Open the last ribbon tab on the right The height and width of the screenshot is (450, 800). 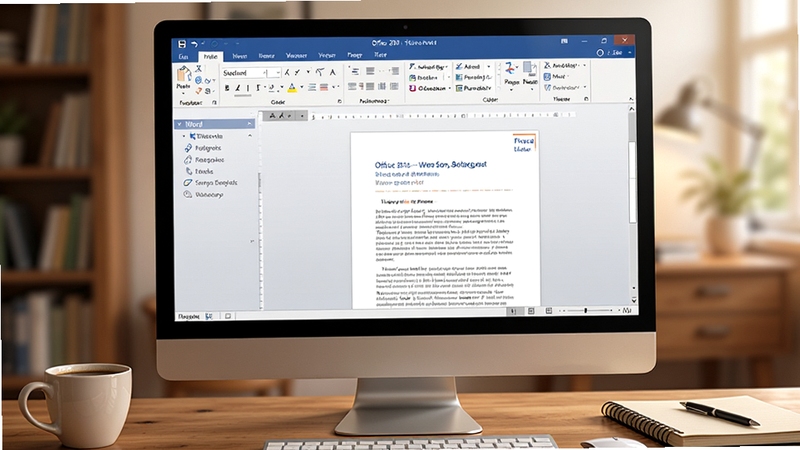381,55
